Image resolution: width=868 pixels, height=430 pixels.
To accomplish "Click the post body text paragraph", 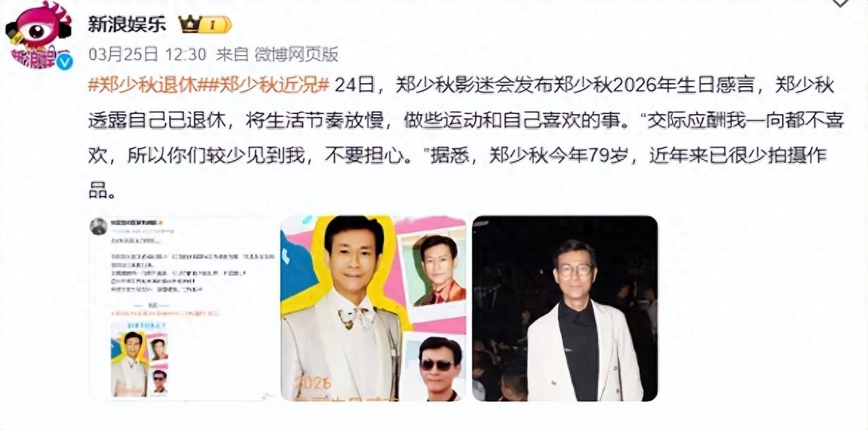I will tap(461, 138).
